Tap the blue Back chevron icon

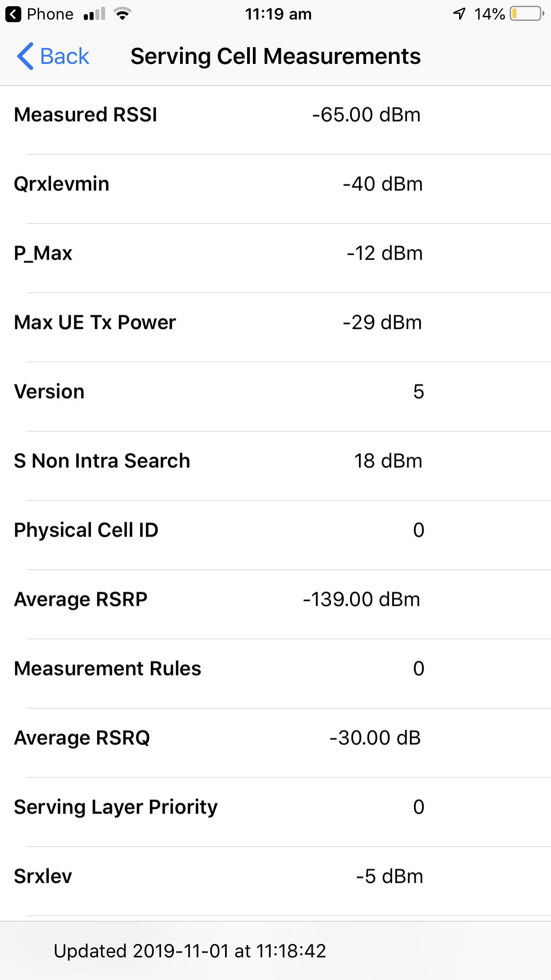point(25,56)
